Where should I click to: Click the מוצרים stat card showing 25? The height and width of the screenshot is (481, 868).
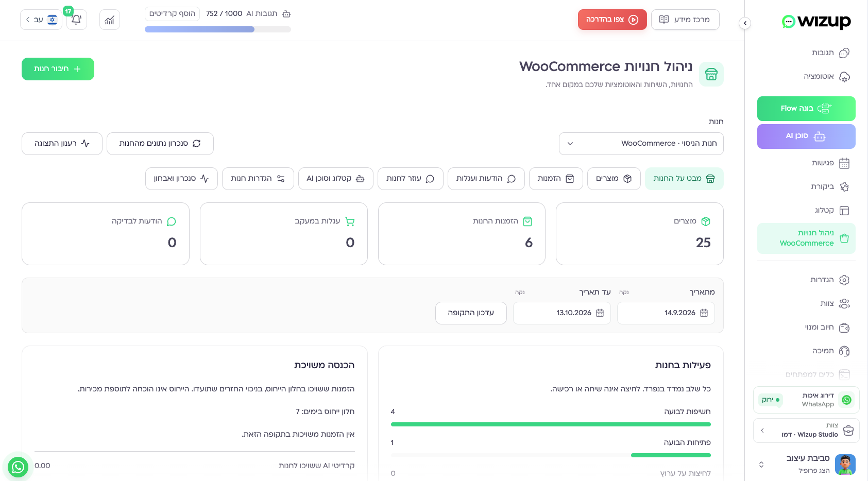tap(640, 234)
